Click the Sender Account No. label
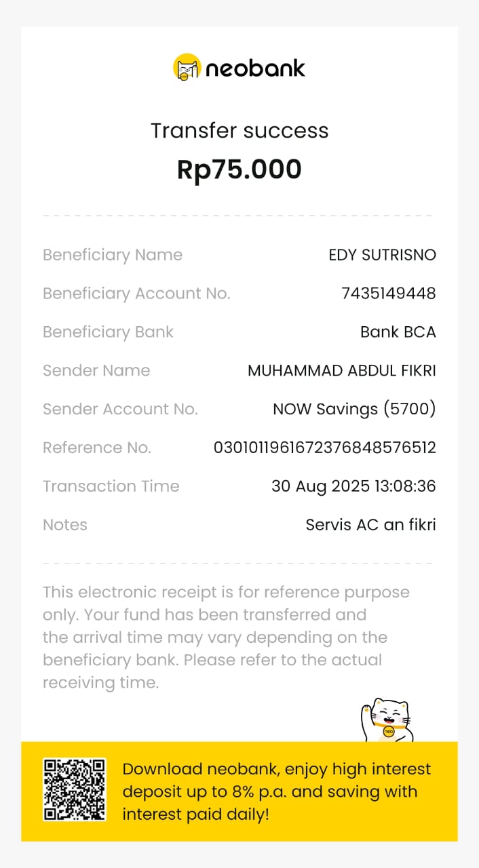Viewport: 479px width, 868px height. [x=120, y=410]
